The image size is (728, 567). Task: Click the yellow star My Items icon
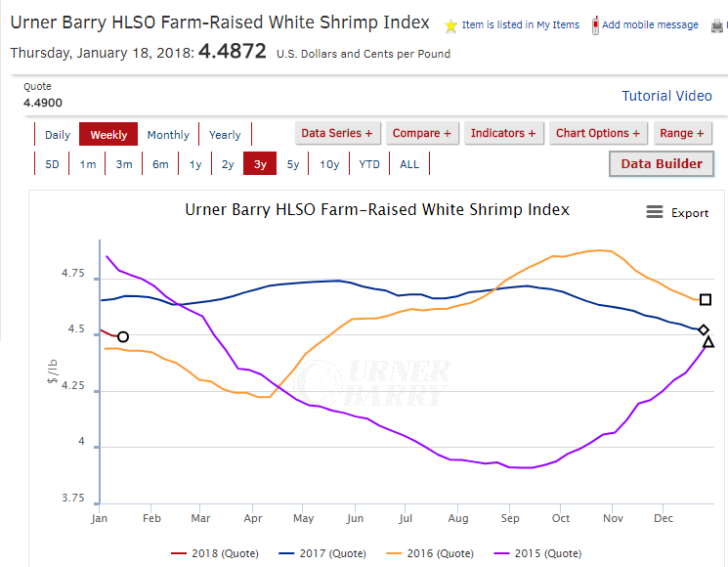pos(450,25)
